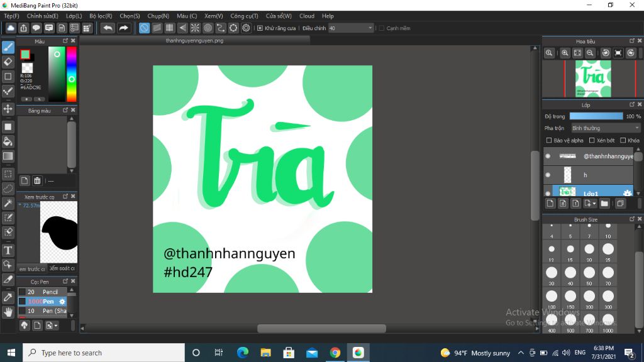
Task: Open the Chỉnh sửa(E) menu
Action: pos(42,16)
